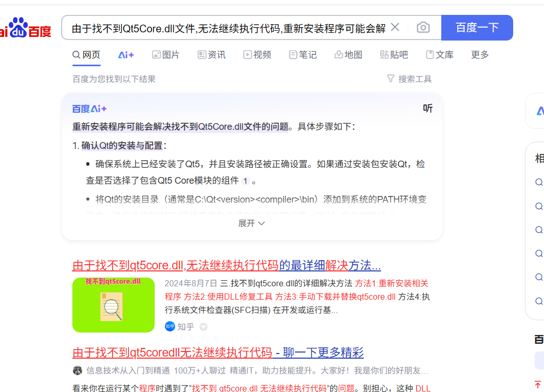Open the 搜索工具 filter
The height and width of the screenshot is (392, 544).
(409, 79)
